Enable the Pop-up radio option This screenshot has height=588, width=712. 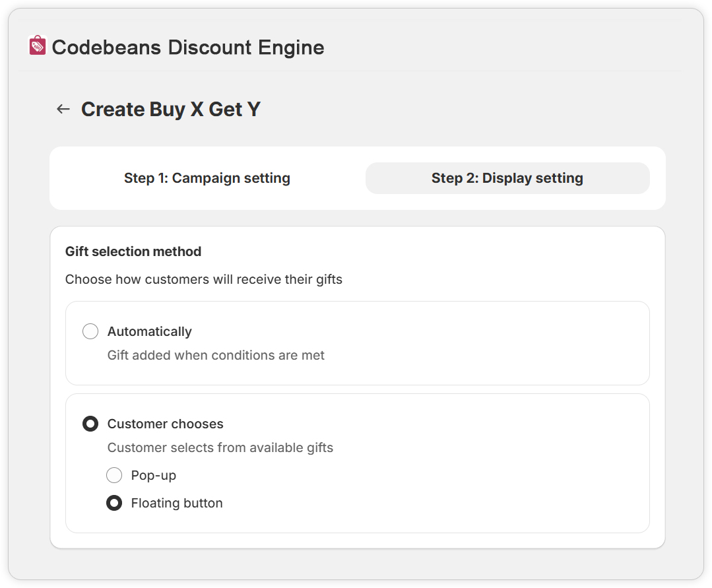(114, 475)
